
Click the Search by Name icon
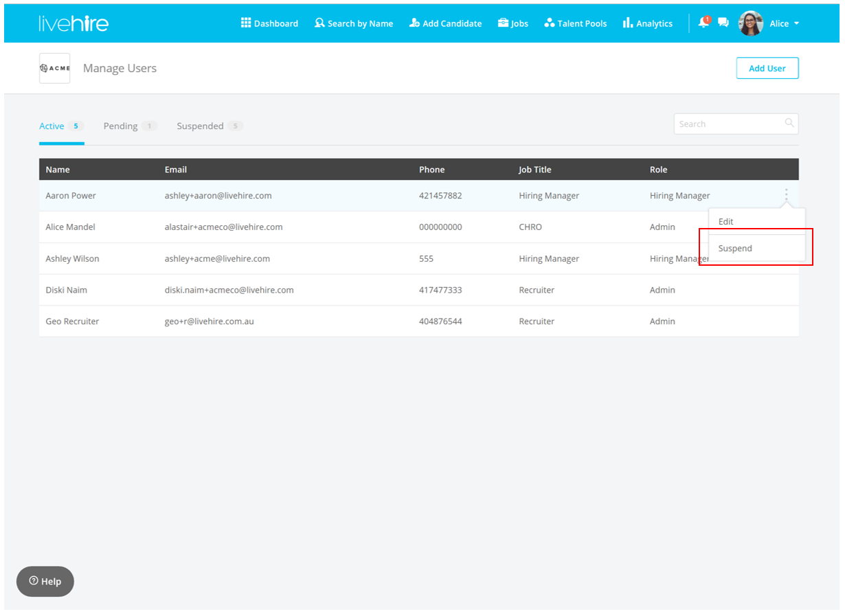point(319,23)
